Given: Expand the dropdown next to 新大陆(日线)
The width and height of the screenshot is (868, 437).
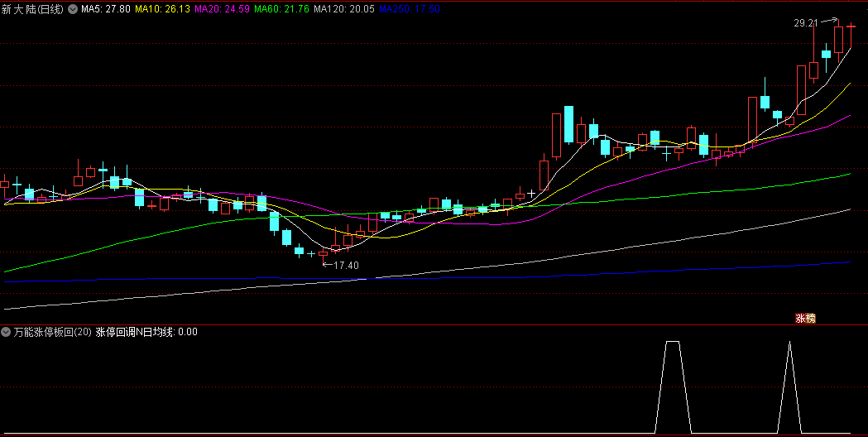Looking at the screenshot, I should tap(73, 9).
